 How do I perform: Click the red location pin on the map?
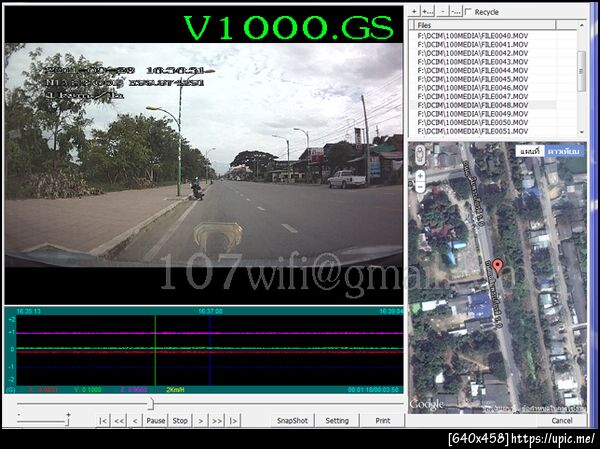497,267
